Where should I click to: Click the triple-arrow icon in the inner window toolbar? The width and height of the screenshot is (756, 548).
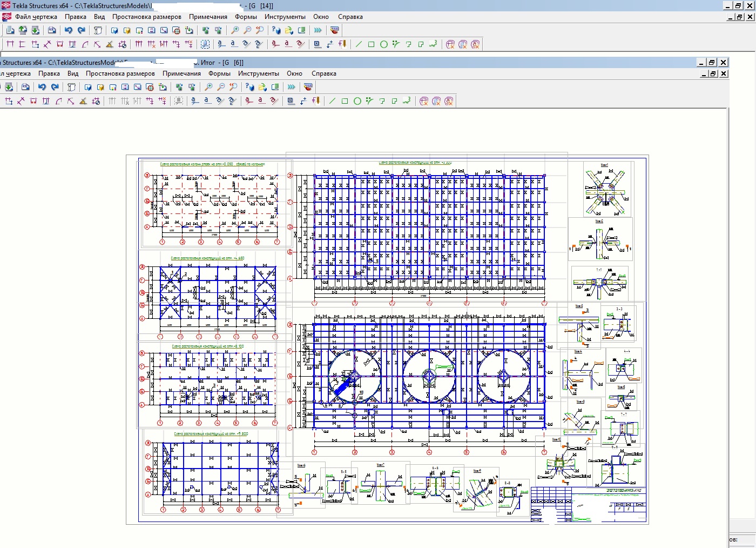point(292,87)
